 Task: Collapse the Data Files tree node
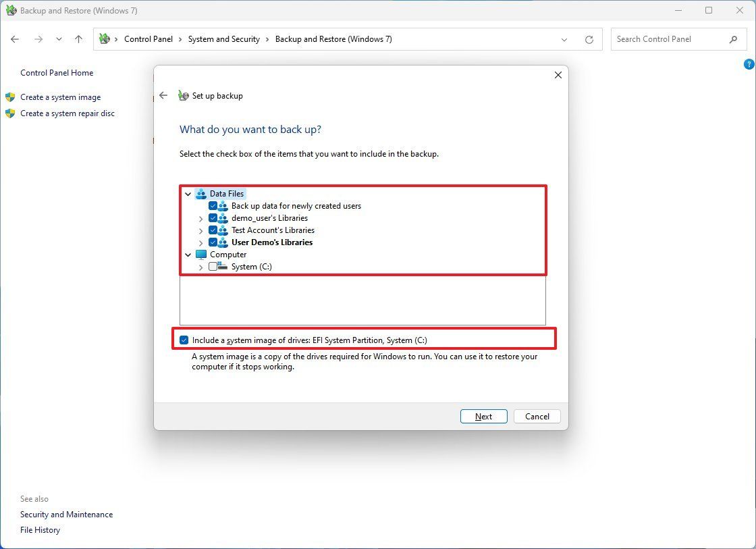(188, 193)
